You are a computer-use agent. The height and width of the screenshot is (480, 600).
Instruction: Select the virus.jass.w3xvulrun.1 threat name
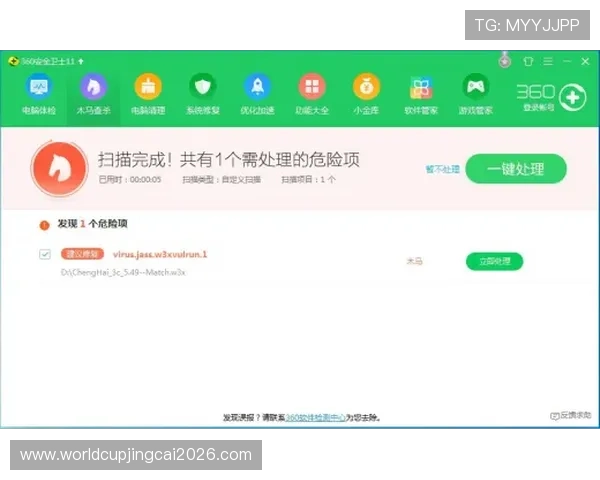(x=160, y=254)
